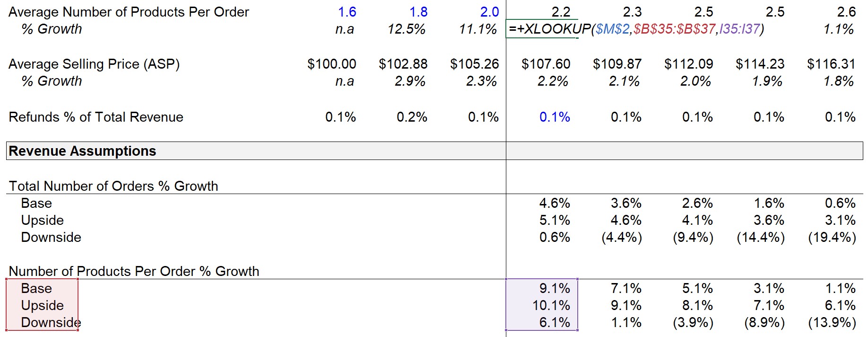Click the Average Selling Price (ASP) label
This screenshot has width=868, height=337.
[94, 64]
